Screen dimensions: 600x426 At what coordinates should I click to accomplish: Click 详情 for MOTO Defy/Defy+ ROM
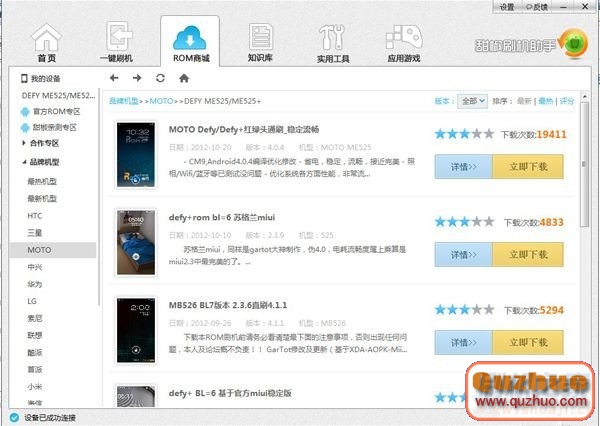pos(463,166)
